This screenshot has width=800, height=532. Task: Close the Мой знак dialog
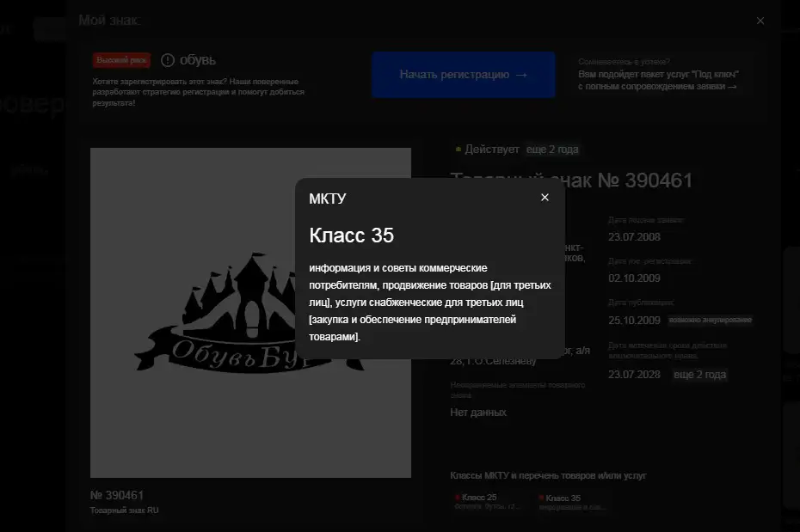[760, 21]
